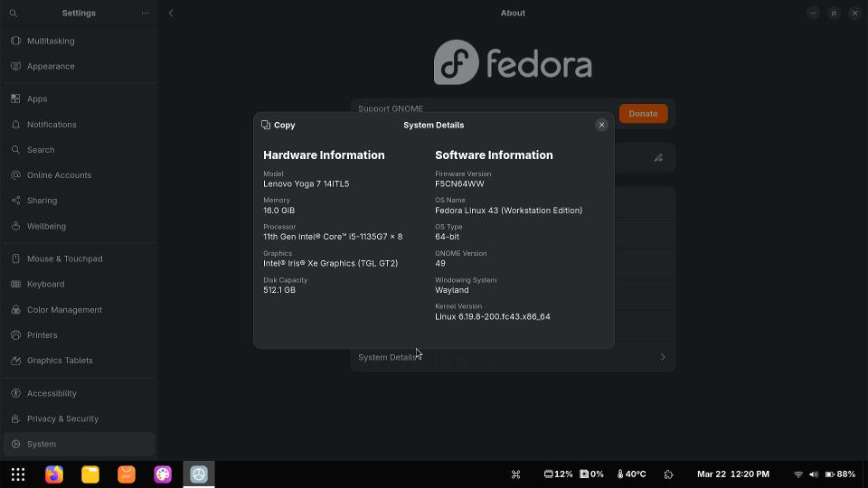Click the Printers icon in sidebar
The height and width of the screenshot is (488, 868).
(x=15, y=335)
